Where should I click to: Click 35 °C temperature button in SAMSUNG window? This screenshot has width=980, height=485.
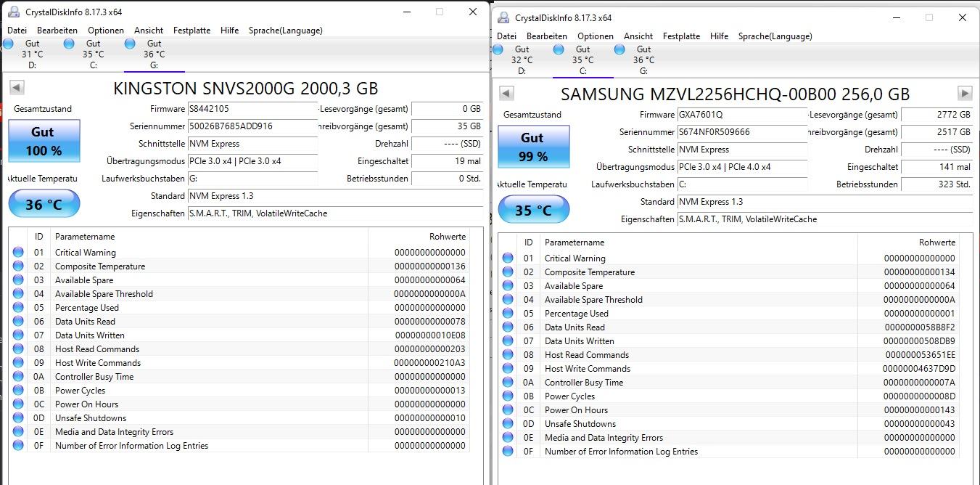(533, 210)
